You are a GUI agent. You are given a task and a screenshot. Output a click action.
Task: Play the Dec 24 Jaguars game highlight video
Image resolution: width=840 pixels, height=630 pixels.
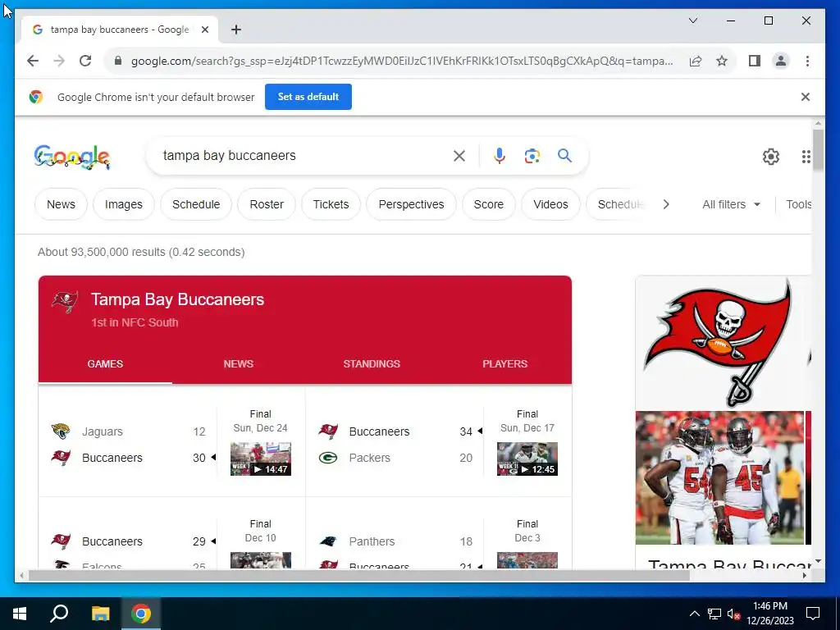(261, 459)
